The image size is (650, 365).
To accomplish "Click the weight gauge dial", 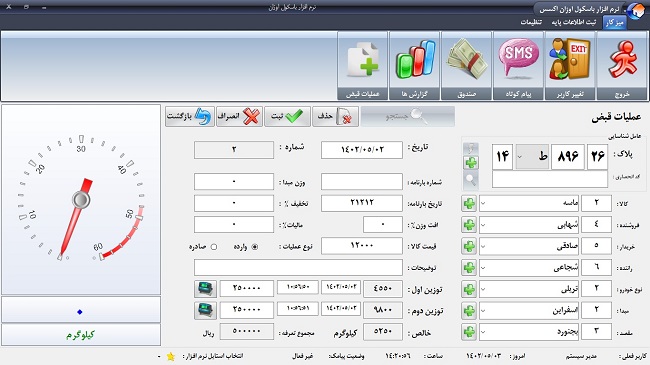I will click(81, 200).
